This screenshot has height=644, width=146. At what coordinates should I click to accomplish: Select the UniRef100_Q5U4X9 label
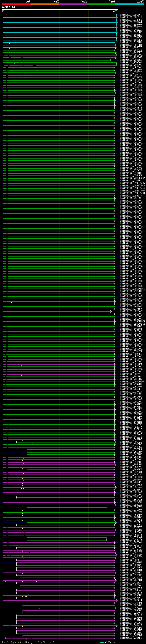pyautogui.click(x=131, y=351)
